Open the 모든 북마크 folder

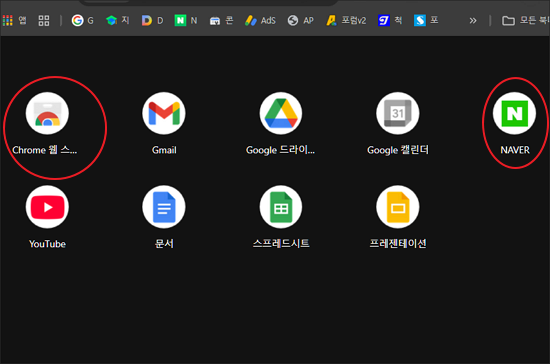(525, 20)
